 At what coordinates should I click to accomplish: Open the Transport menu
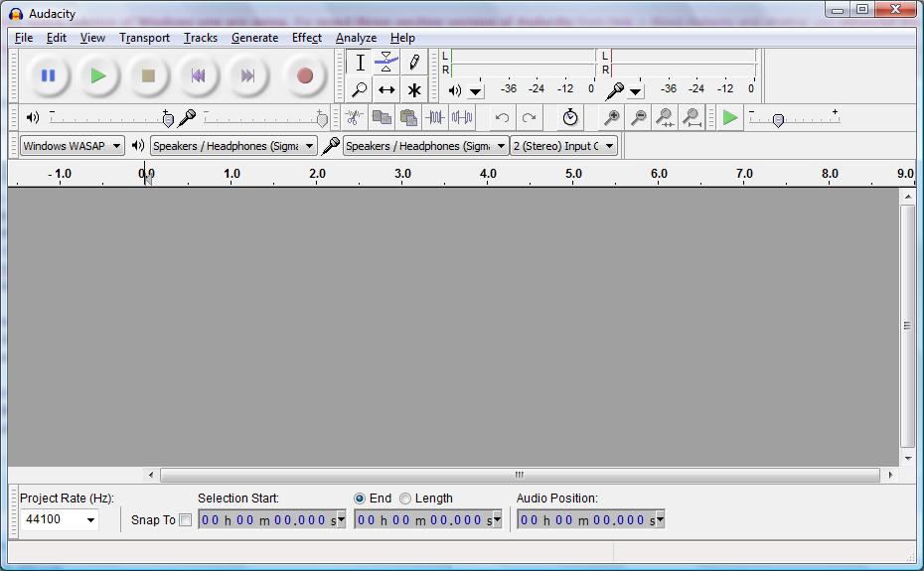[x=144, y=38]
